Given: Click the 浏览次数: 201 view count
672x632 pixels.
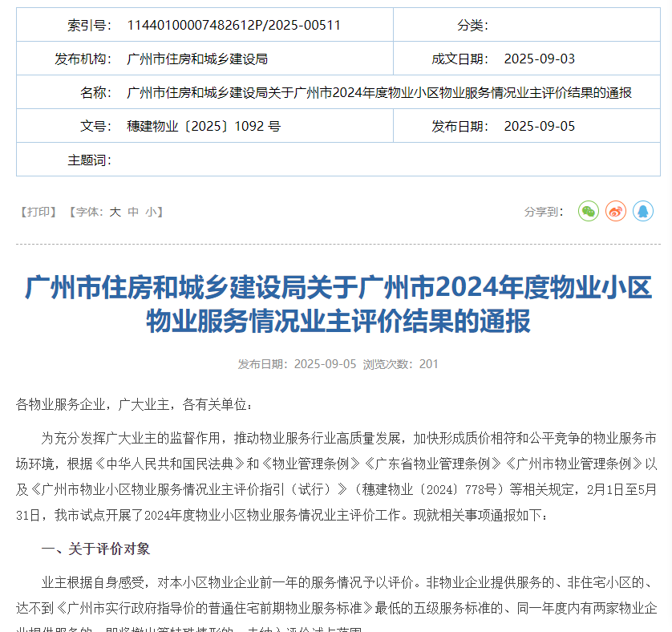Looking at the screenshot, I should (400, 364).
